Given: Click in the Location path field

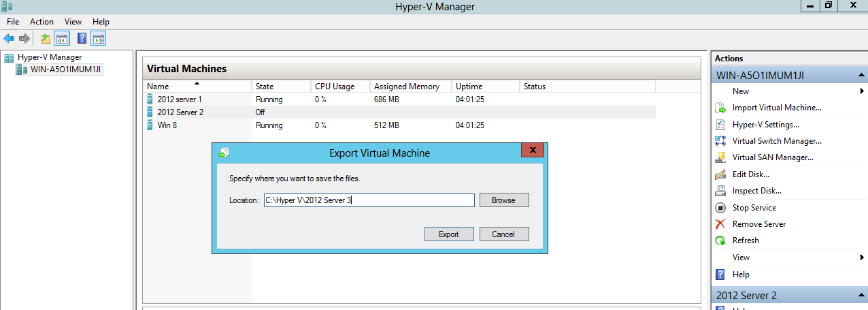Looking at the screenshot, I should tap(369, 200).
